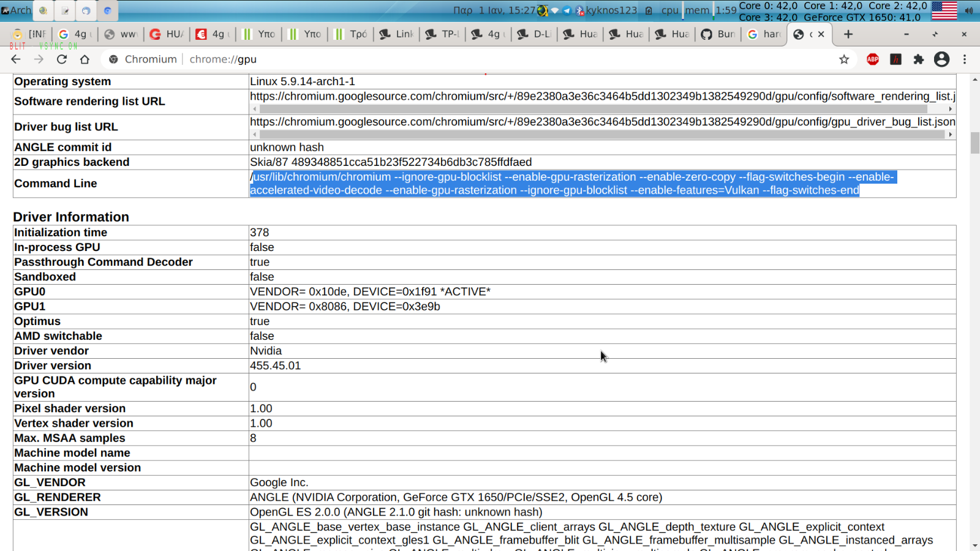Bookmark this page with the star icon
The width and height of the screenshot is (980, 551).
(x=844, y=59)
